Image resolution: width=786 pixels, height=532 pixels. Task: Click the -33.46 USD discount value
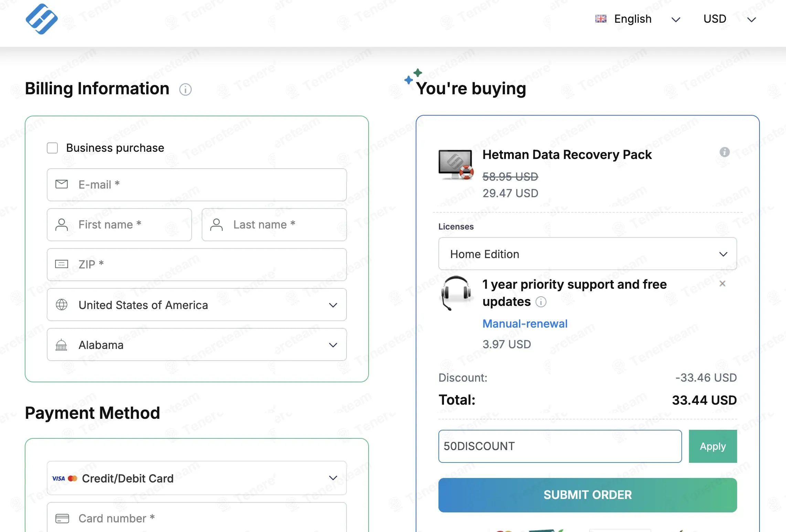(x=706, y=377)
